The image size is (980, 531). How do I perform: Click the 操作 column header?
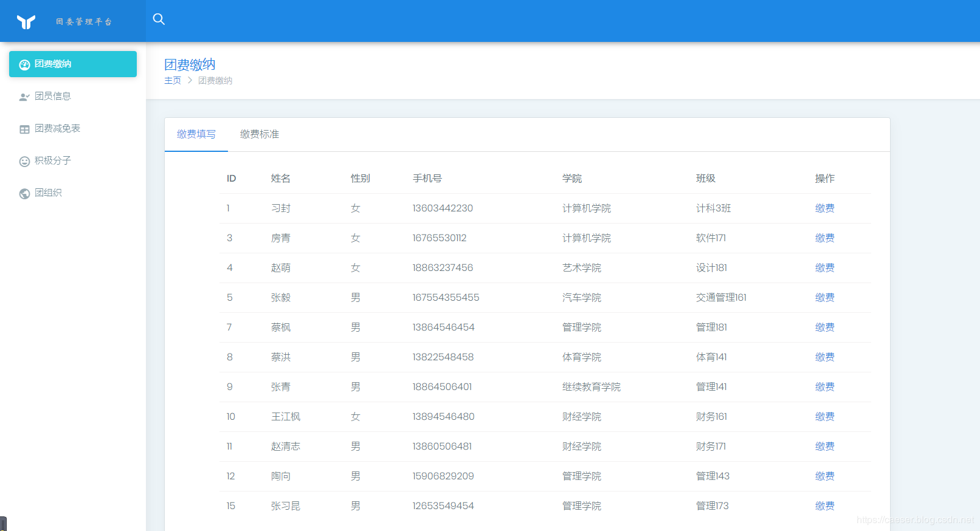tap(825, 179)
